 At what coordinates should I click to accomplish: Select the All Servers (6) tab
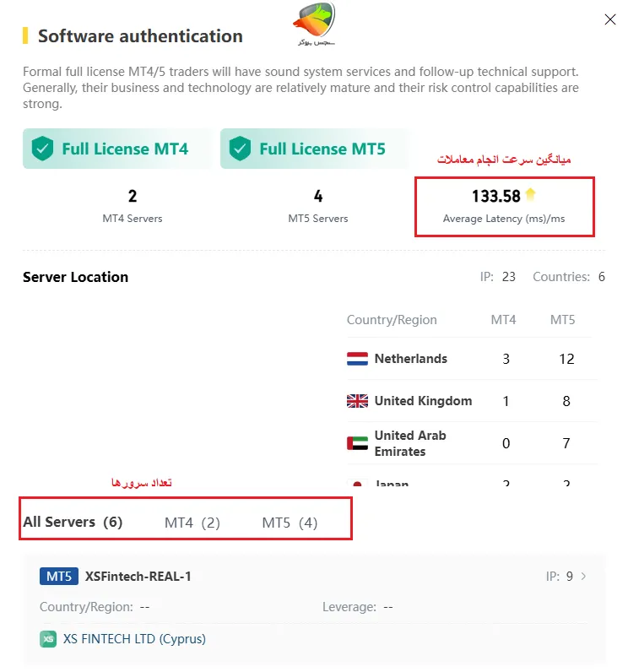73,523
